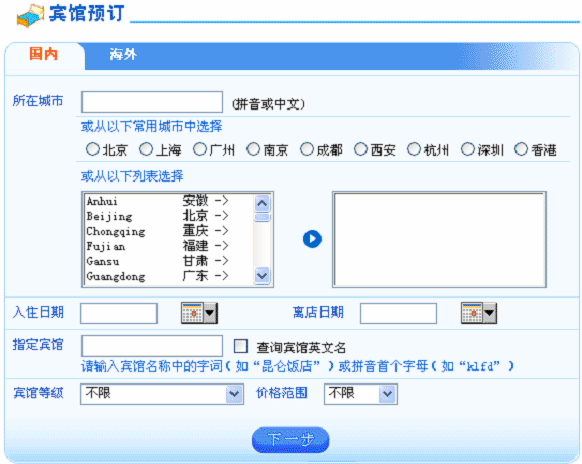Click the hotel bed logo icon
This screenshot has height=464, width=582.
tap(30, 16)
